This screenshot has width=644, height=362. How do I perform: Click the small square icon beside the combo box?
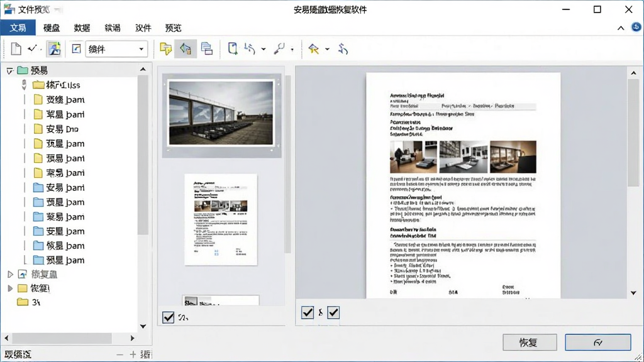pos(76,49)
